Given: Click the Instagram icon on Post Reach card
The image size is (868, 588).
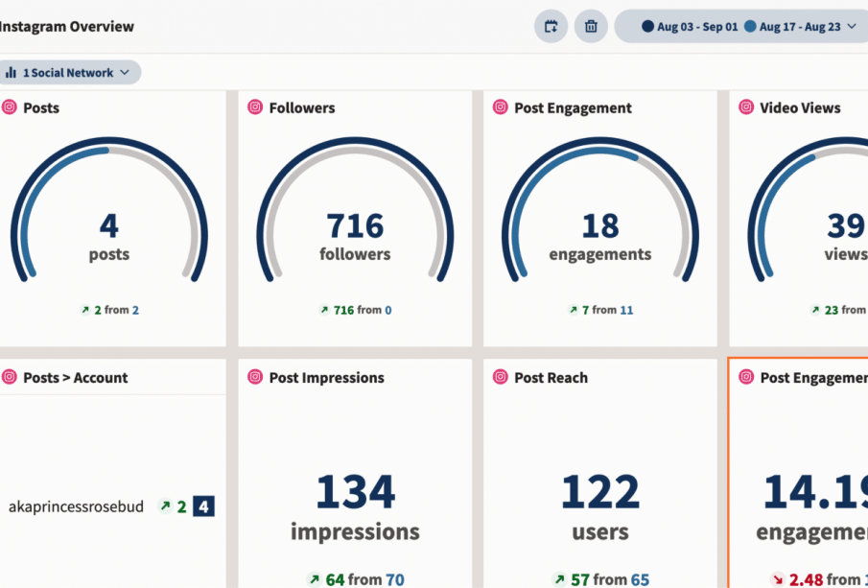Looking at the screenshot, I should pos(501,378).
